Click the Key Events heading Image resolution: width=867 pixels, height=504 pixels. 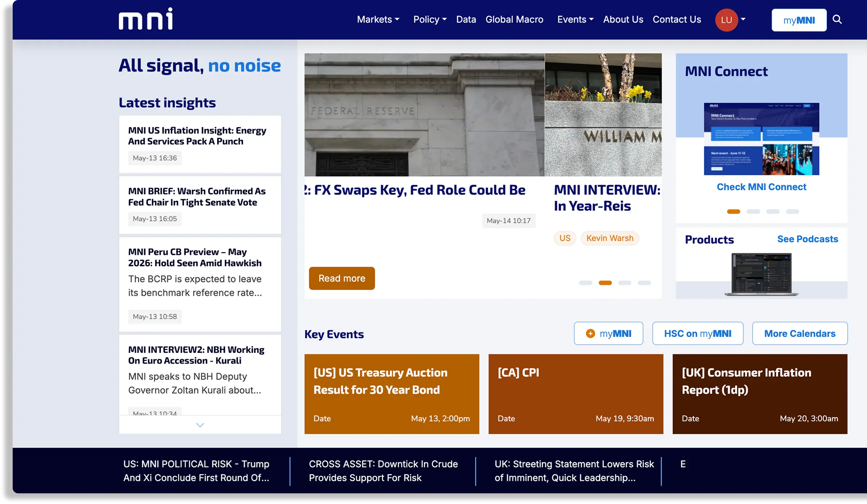click(334, 334)
